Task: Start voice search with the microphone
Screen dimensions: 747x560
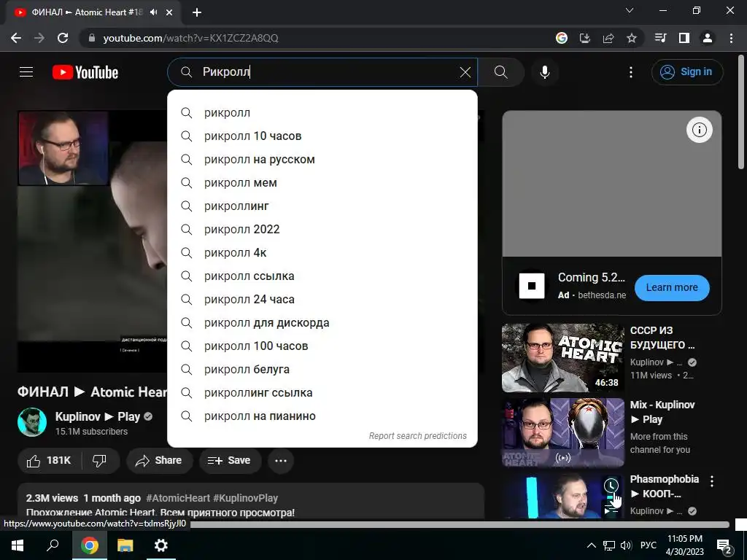Action: click(544, 72)
